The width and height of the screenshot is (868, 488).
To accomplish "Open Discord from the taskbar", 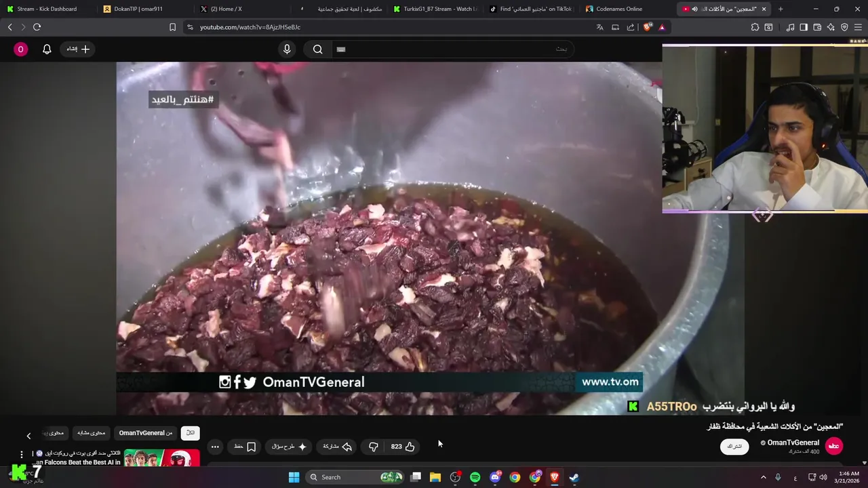I will tap(495, 477).
